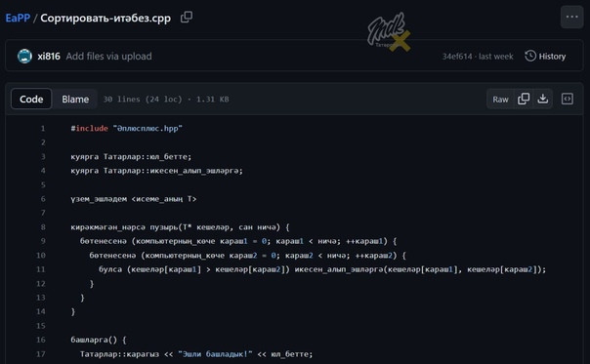Viewport: 590px width, 364px height.
Task: Click 'кирәкмәгән_нәрсә' on line 8
Action: [x=107, y=227]
